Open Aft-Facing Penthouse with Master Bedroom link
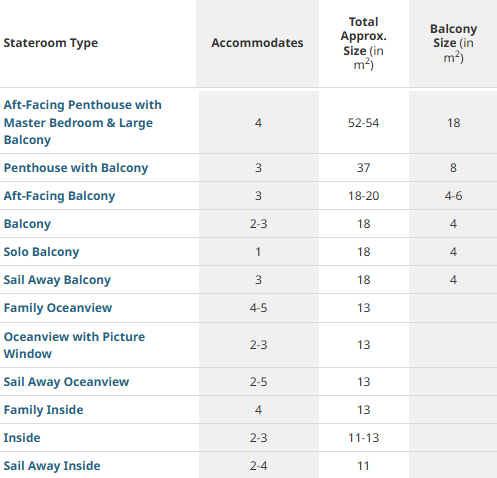 click(x=83, y=122)
